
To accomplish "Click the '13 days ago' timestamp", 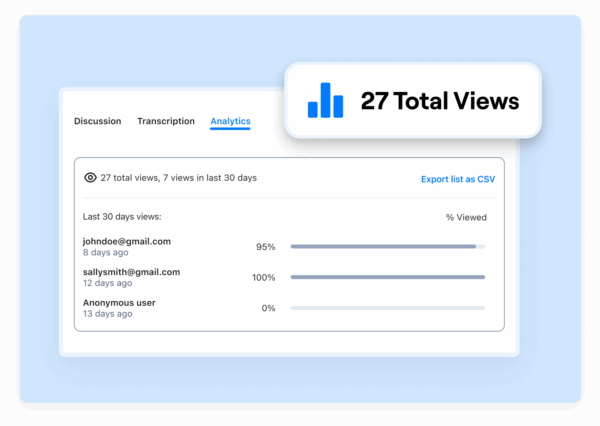I will click(108, 314).
